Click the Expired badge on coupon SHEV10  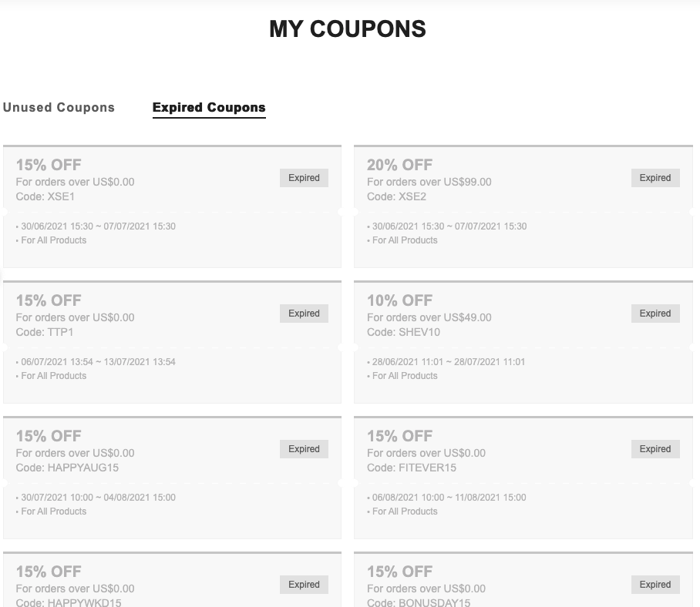(655, 314)
